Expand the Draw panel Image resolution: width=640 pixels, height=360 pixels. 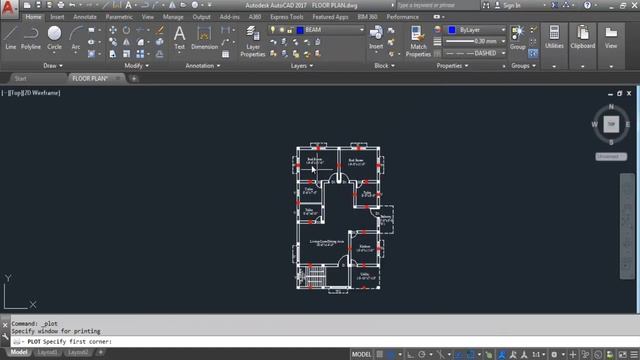53,66
